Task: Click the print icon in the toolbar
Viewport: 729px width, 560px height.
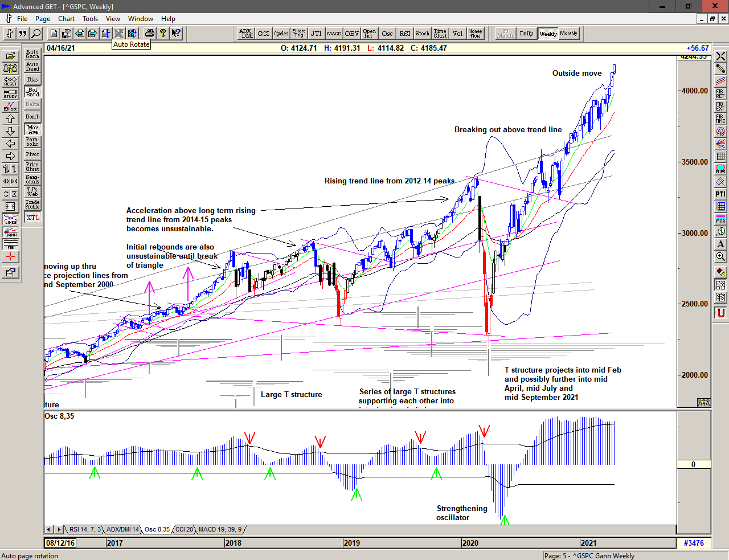Action: (149, 34)
